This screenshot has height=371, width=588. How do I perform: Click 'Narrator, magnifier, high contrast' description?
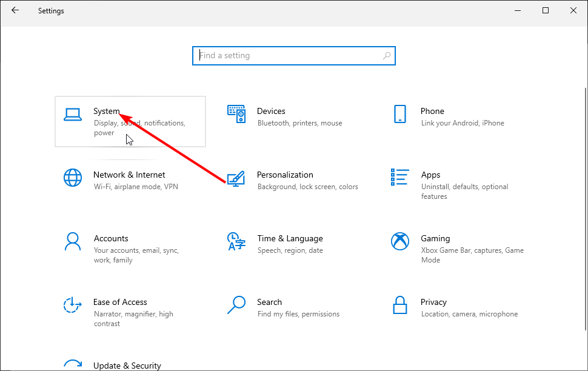pos(133,319)
